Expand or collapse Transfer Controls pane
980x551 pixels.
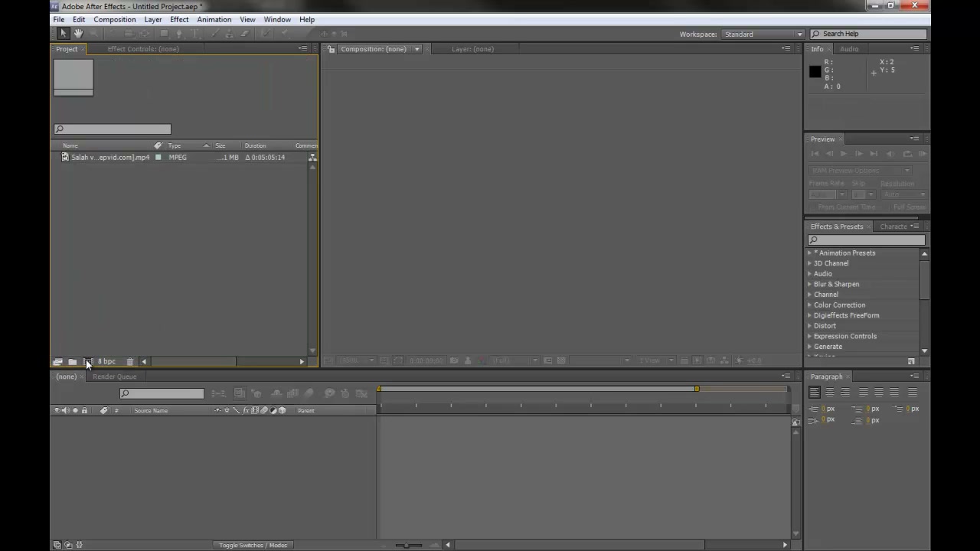68,545
